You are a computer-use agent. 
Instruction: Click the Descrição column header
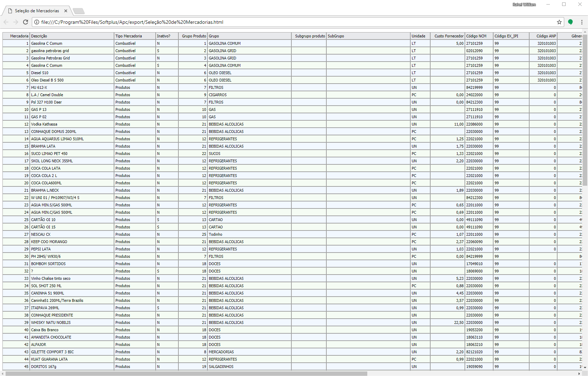click(72, 36)
